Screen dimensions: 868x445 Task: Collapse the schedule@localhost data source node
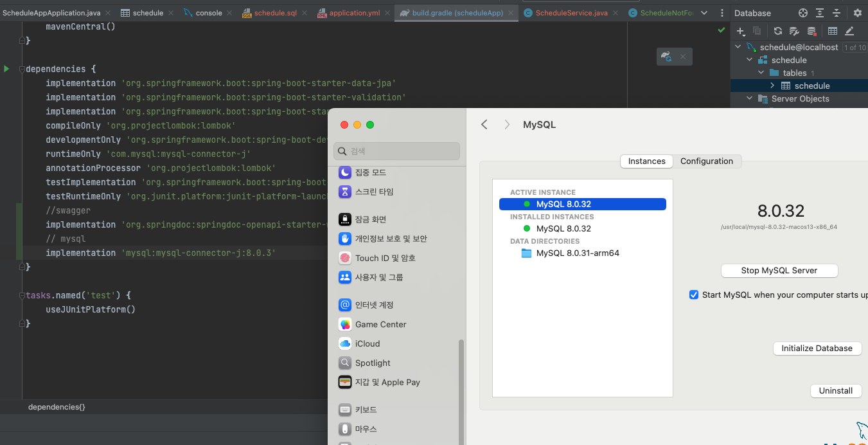click(738, 47)
